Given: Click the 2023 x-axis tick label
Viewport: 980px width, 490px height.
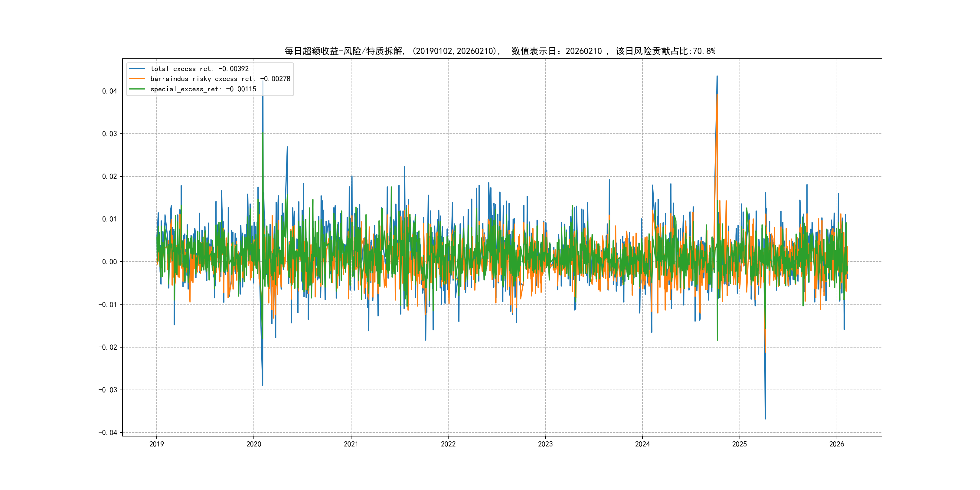Looking at the screenshot, I should click(x=545, y=444).
